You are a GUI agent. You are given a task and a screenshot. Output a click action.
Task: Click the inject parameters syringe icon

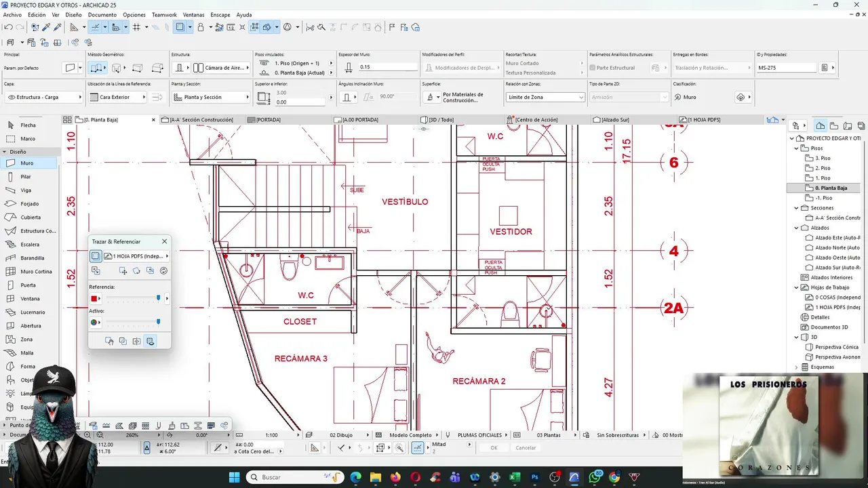click(x=58, y=27)
